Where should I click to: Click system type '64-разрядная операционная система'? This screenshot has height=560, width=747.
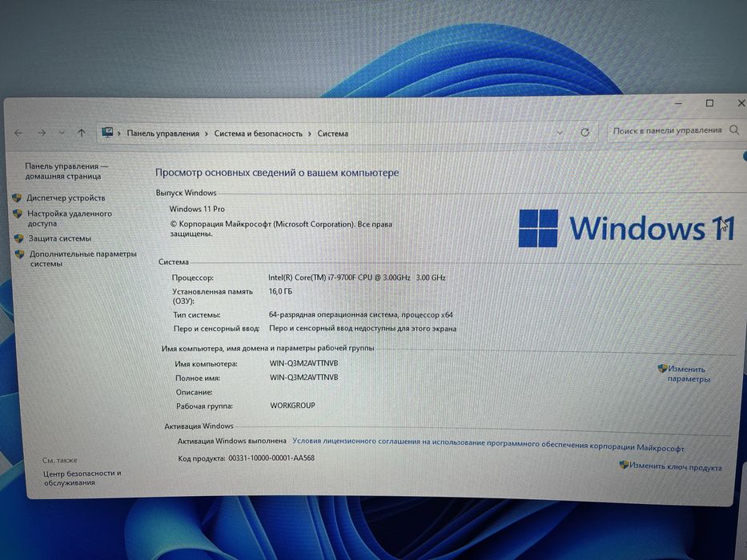point(360,314)
